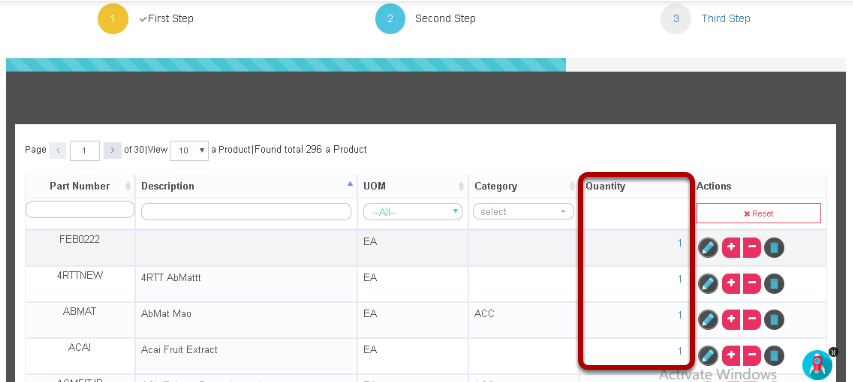The width and height of the screenshot is (853, 382).
Task: Open the UOM --All-- filter dropdown
Action: 412,212
